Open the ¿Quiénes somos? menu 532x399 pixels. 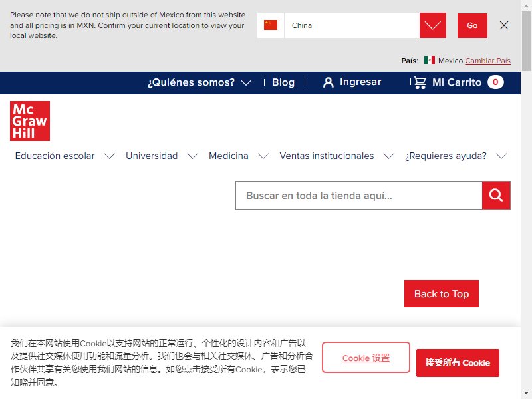(x=191, y=82)
